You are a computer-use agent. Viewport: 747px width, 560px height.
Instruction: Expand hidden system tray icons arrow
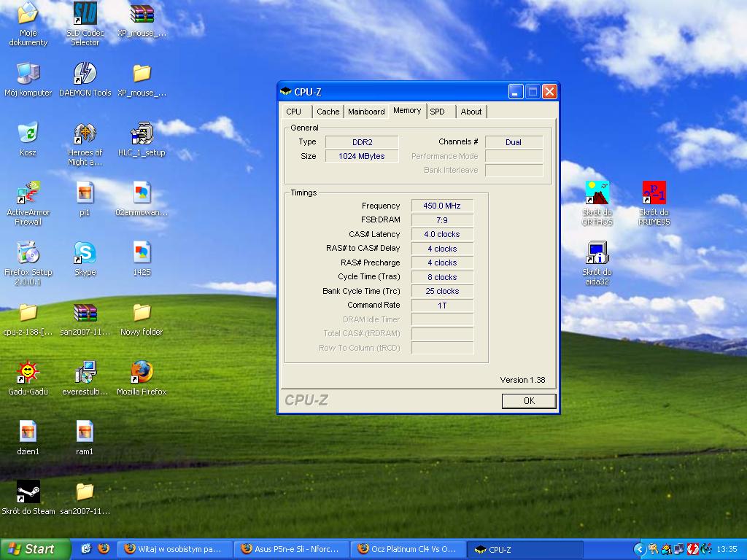[x=639, y=549]
